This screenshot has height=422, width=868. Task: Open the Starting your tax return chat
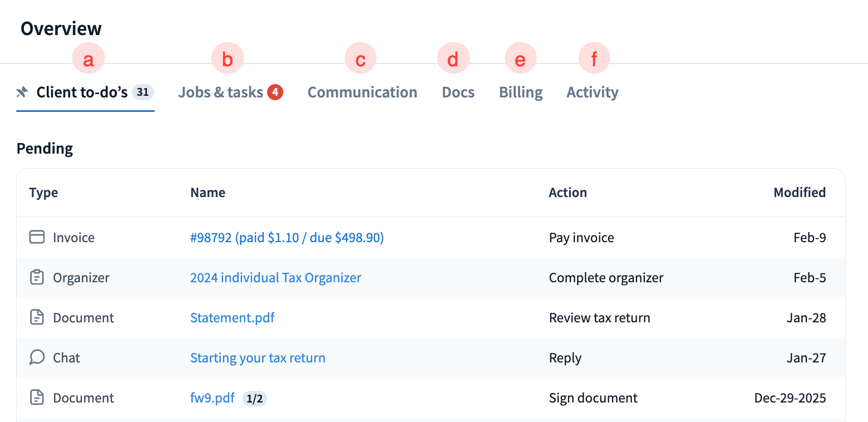click(x=258, y=358)
